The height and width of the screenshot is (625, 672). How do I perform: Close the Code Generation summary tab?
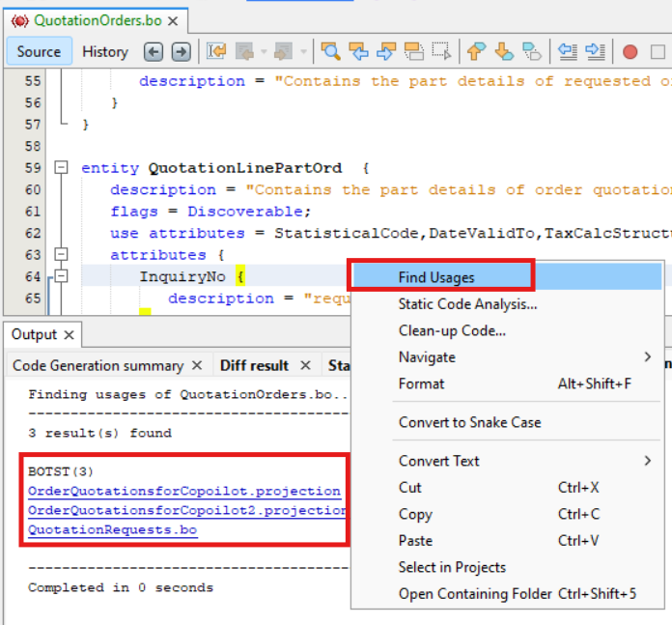(x=197, y=366)
